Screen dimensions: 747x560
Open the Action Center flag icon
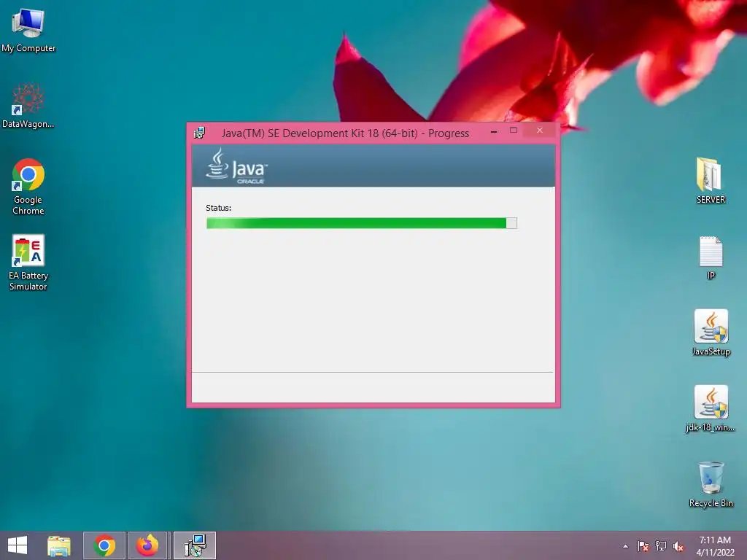(x=643, y=546)
